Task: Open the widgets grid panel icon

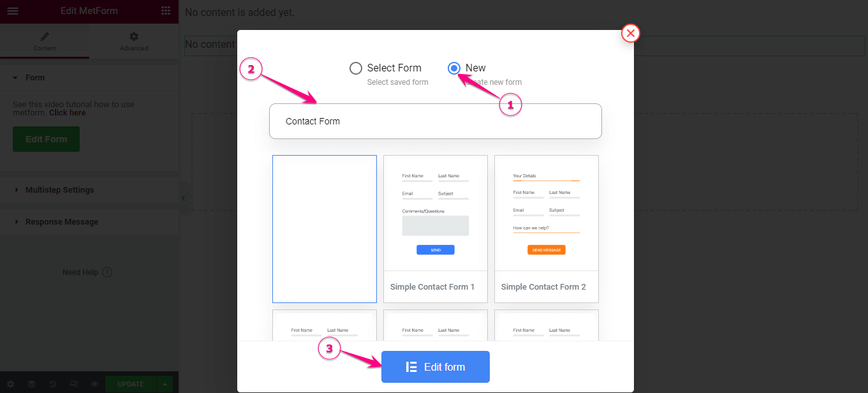Action: click(166, 11)
